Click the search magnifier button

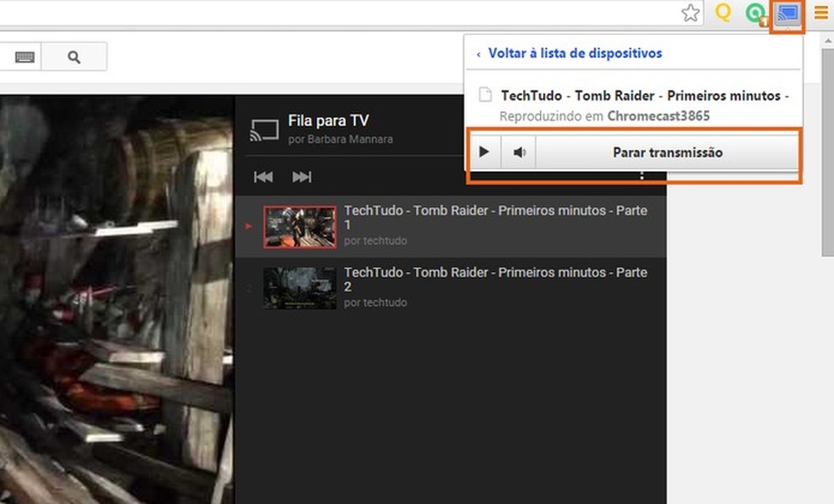pos(74,57)
